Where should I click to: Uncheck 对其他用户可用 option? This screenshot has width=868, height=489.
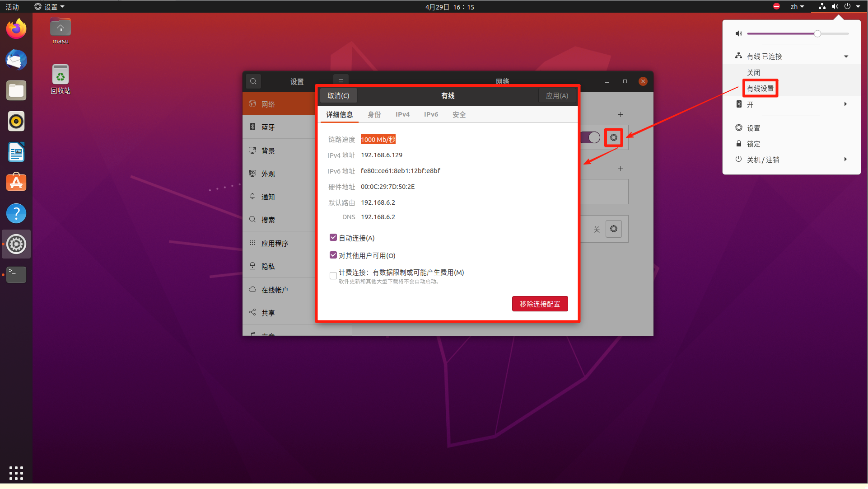tap(333, 255)
